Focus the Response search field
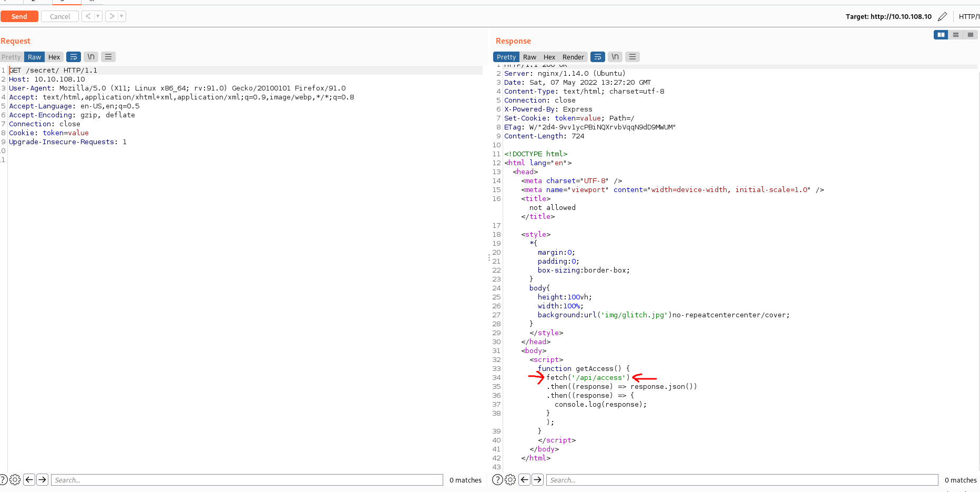 click(x=742, y=480)
